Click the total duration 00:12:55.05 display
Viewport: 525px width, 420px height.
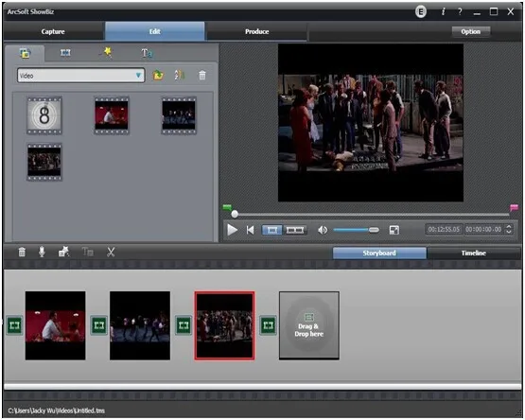coord(444,230)
